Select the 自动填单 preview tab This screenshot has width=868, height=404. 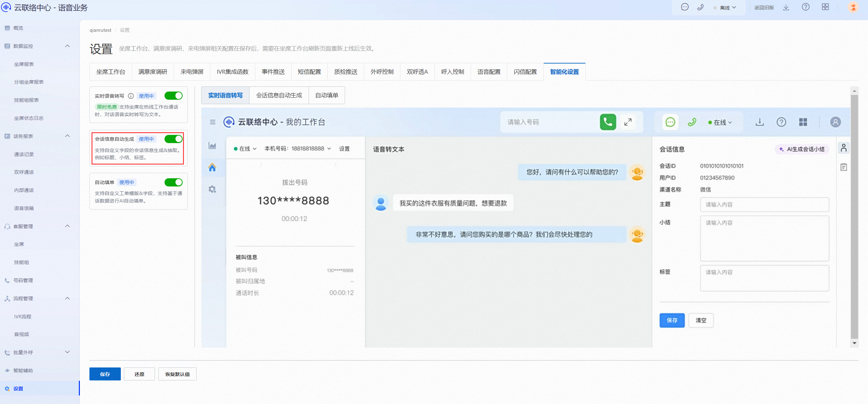click(x=327, y=95)
